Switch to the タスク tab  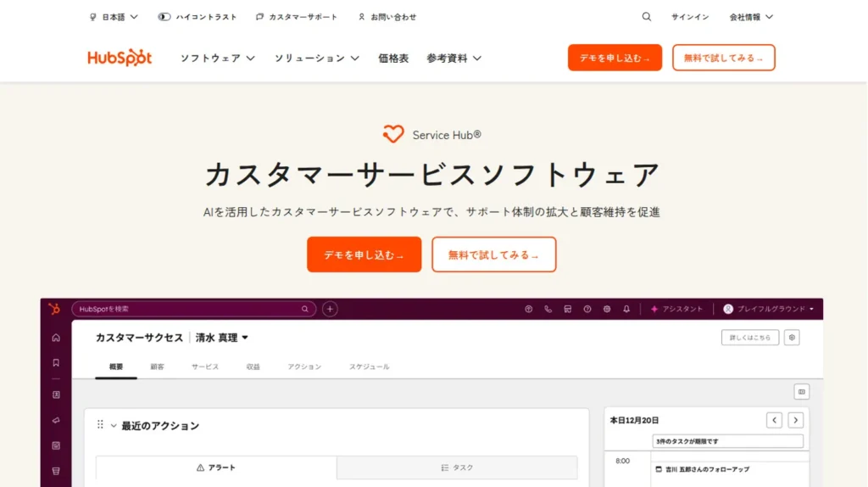(457, 467)
